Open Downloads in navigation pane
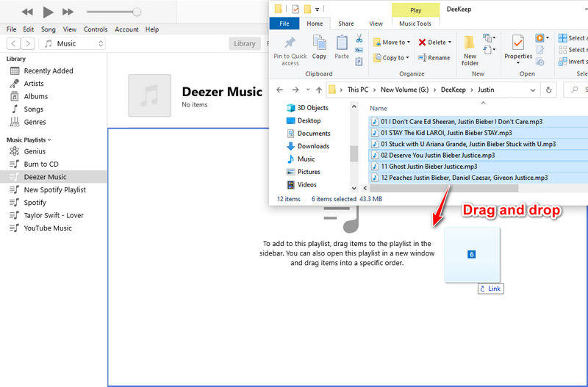 308,146
